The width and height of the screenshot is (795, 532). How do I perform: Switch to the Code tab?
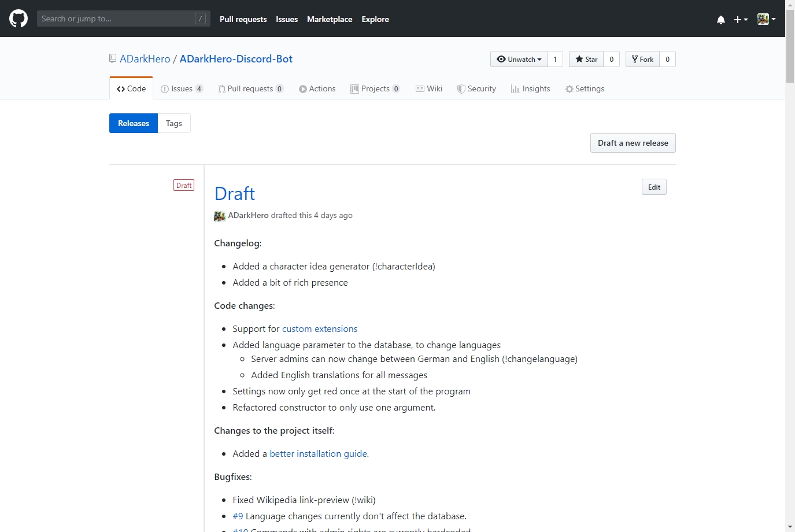[131, 88]
